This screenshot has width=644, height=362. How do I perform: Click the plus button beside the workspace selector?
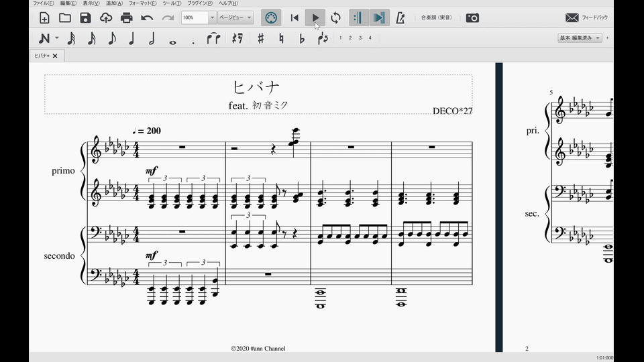(608, 38)
